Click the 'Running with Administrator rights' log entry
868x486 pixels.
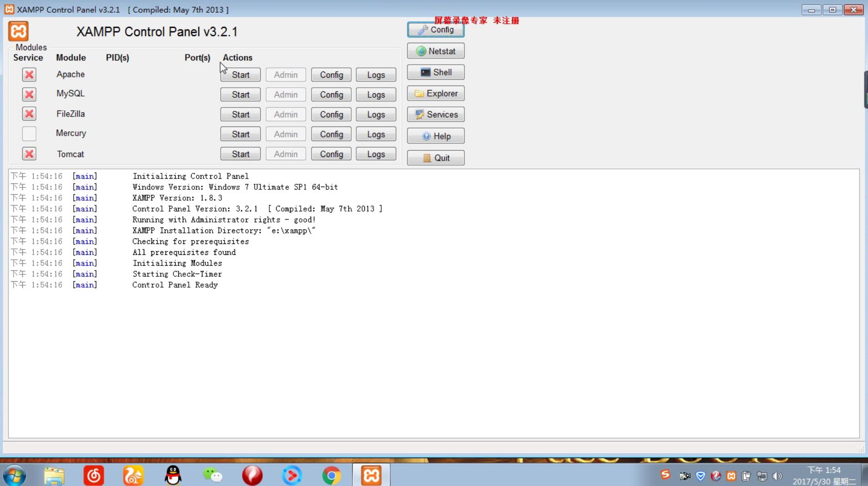click(224, 220)
